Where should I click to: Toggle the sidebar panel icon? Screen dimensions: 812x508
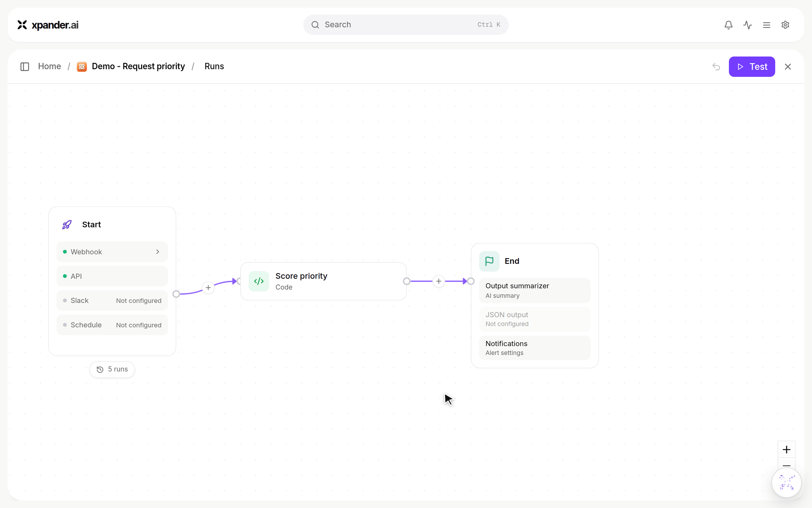coord(25,67)
